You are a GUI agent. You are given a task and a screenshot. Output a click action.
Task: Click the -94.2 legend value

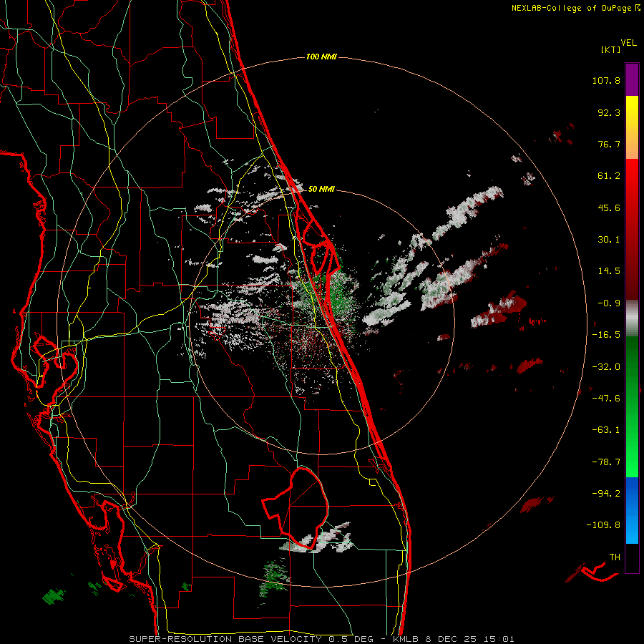click(x=606, y=493)
